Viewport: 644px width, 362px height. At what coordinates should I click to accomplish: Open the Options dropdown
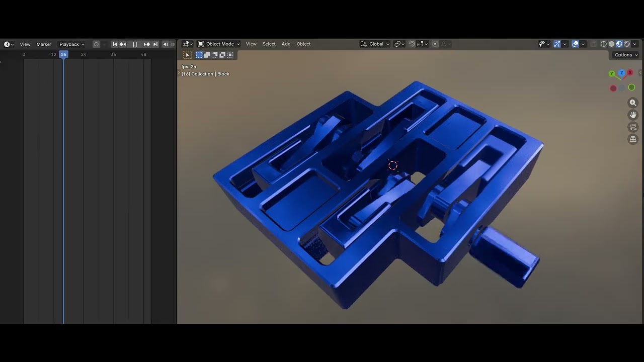click(626, 55)
